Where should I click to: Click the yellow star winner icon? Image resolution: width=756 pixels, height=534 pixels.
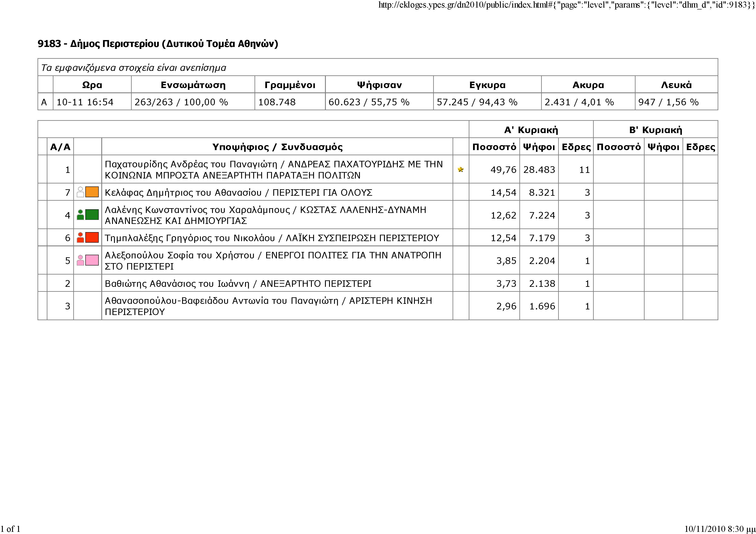[460, 169]
